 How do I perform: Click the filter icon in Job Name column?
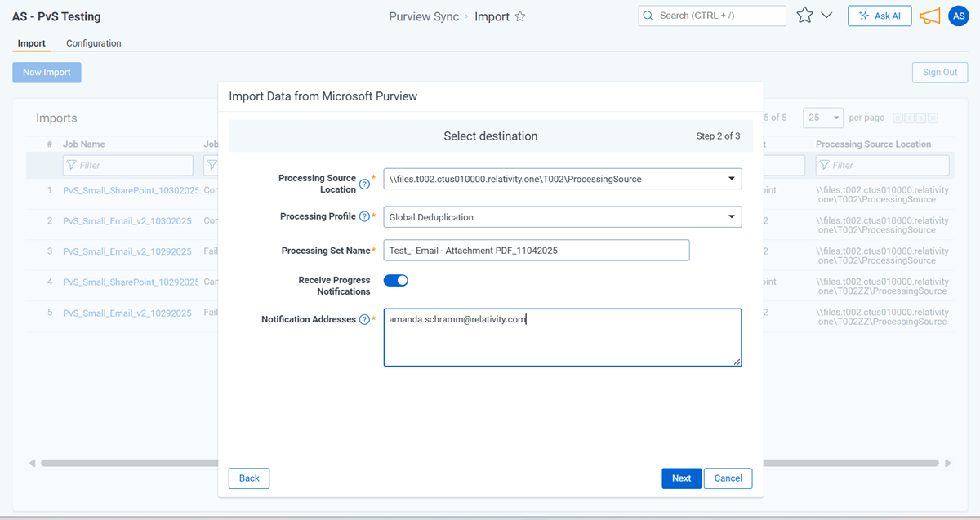click(72, 165)
